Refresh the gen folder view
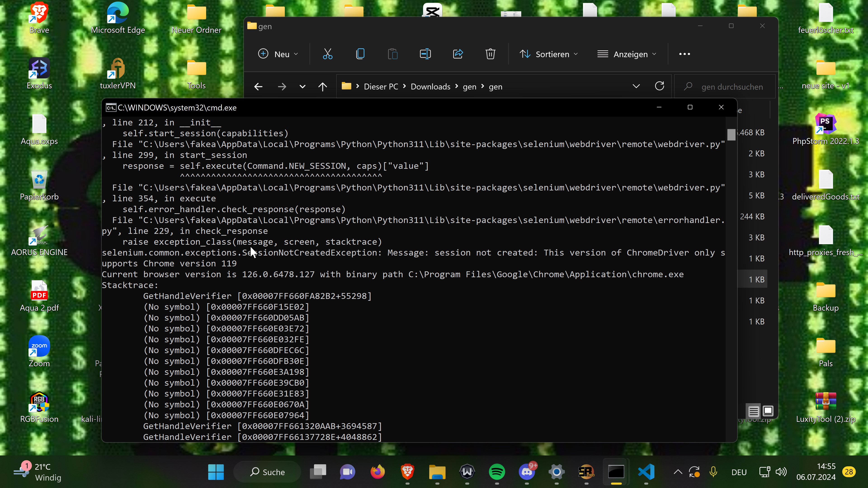 [x=659, y=86]
